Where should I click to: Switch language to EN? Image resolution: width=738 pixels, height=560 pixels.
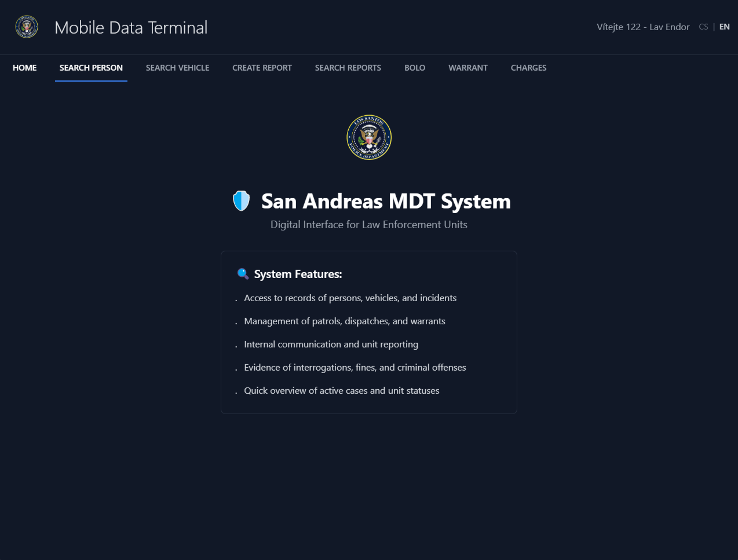coord(724,27)
